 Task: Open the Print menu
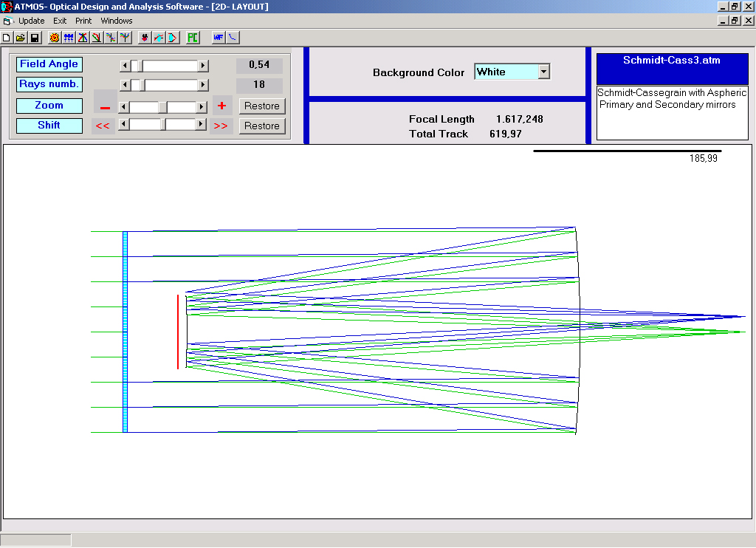83,21
